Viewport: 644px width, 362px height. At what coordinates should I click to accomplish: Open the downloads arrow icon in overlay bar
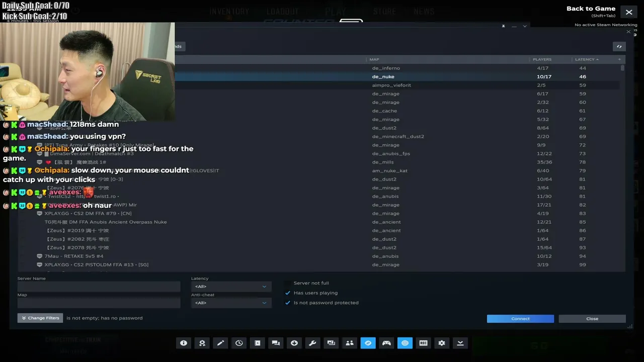coord(294,343)
